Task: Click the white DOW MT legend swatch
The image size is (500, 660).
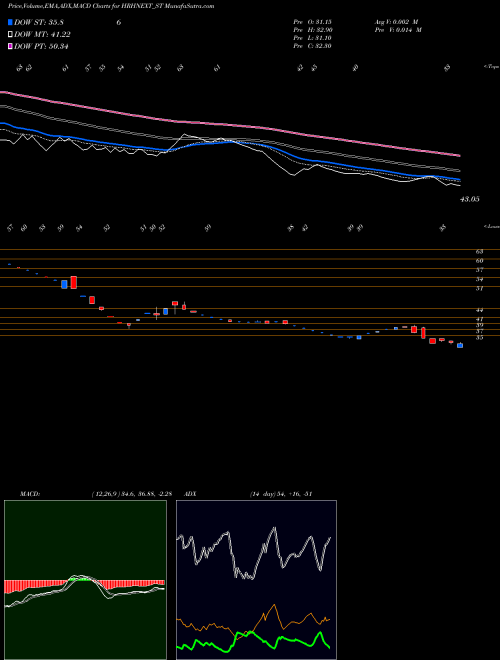Action: (x=10, y=35)
